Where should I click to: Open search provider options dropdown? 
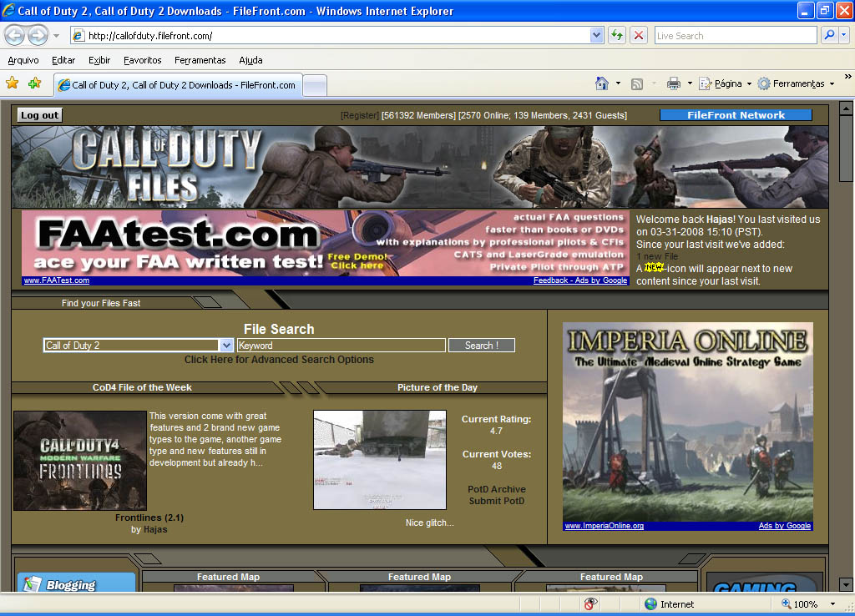[x=844, y=35]
